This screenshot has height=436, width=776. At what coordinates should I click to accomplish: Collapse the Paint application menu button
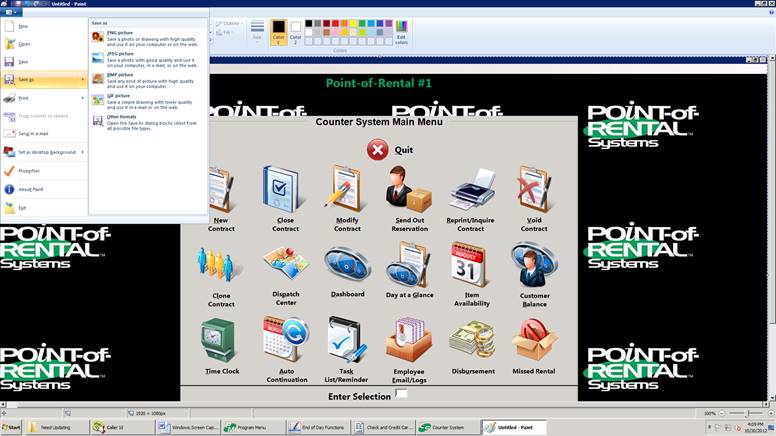pos(11,12)
